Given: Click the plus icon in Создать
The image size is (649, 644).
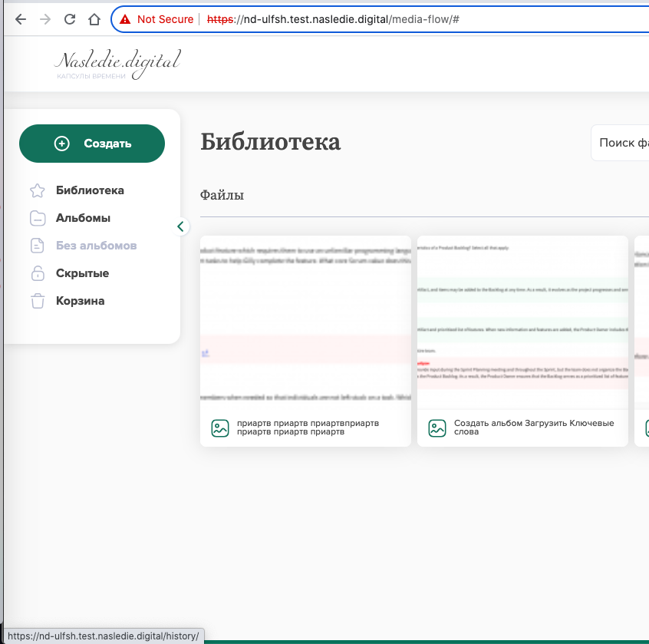Looking at the screenshot, I should pyautogui.click(x=62, y=144).
